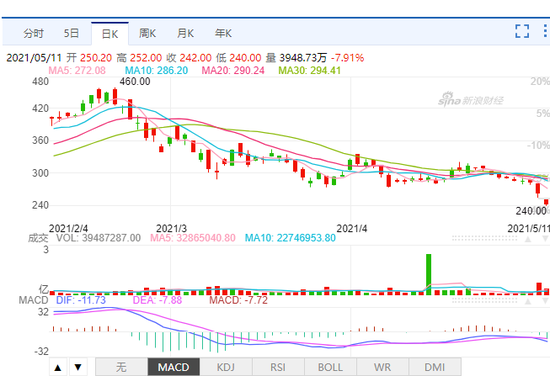Viewport: 550px width, 376px height.
Task: Open the vertical dots more menu
Action: (x=545, y=31)
